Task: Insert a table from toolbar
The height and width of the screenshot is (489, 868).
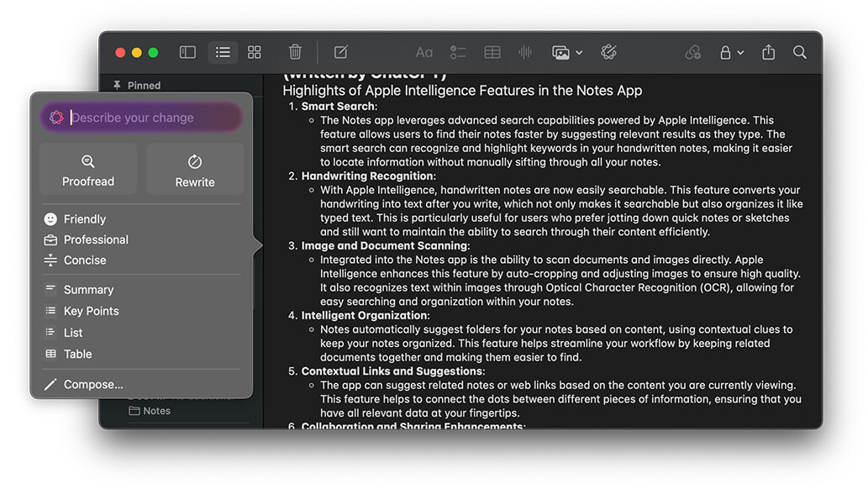Action: [492, 53]
